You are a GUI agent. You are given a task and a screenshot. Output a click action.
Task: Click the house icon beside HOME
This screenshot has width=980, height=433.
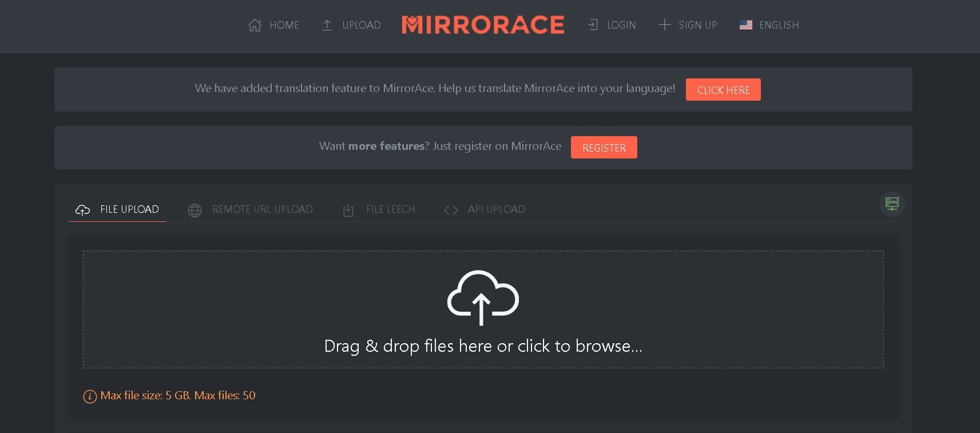tap(255, 25)
